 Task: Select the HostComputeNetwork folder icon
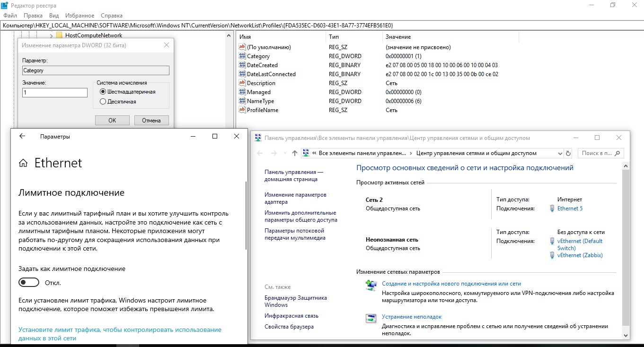coord(59,35)
